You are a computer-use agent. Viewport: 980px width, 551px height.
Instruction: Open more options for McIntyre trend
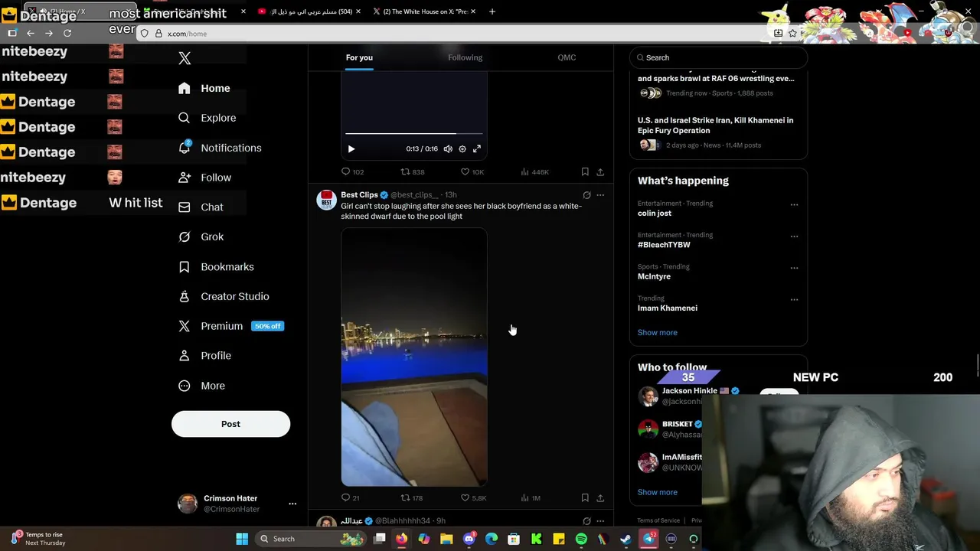pos(794,269)
